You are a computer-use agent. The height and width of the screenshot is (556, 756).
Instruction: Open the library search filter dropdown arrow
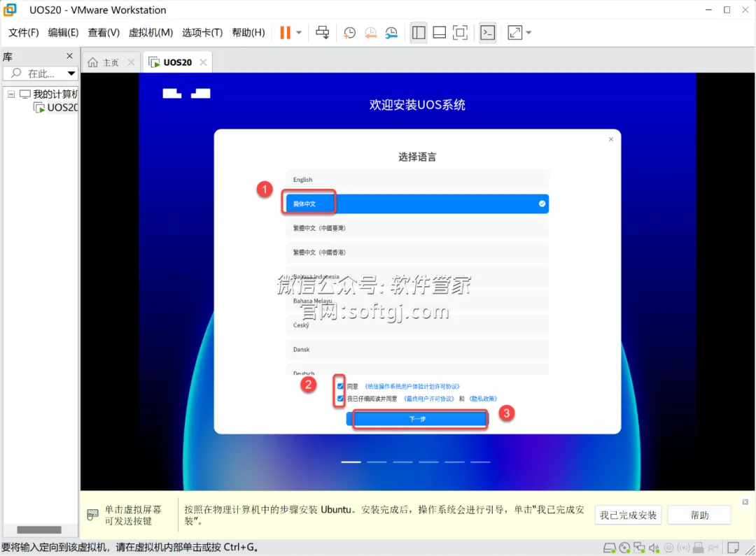(x=71, y=73)
